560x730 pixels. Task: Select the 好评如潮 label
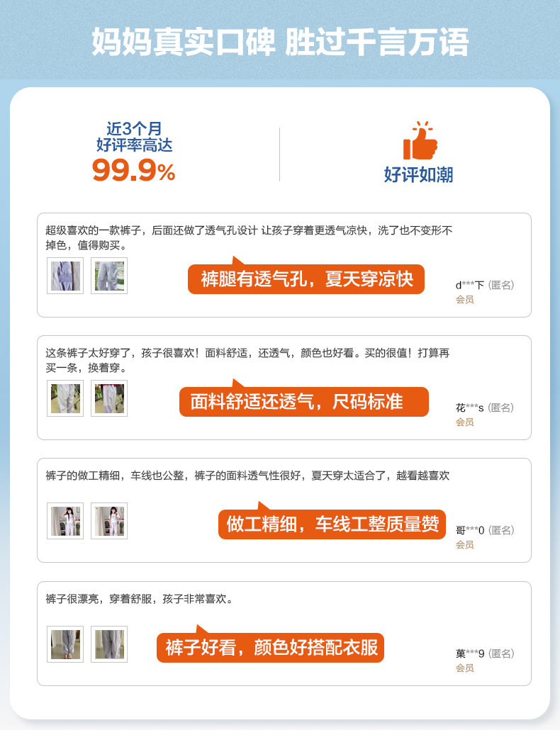(x=418, y=174)
